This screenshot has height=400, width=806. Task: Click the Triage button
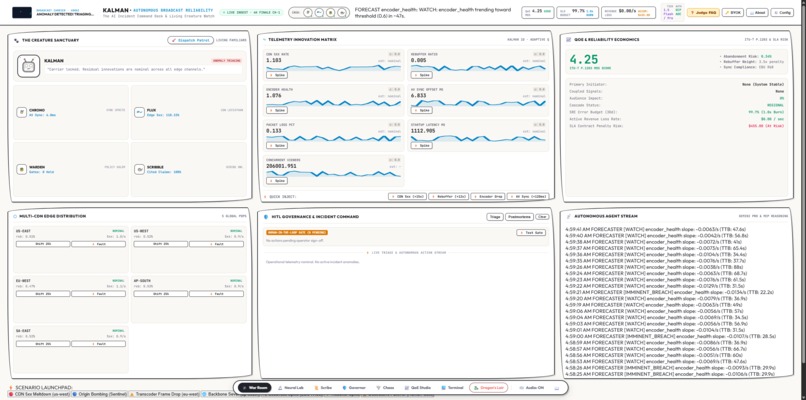tap(494, 217)
